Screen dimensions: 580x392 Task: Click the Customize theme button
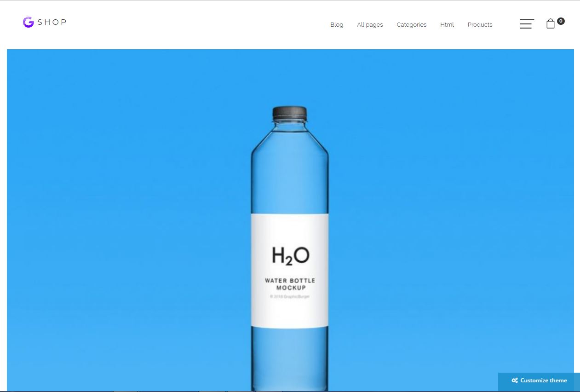pos(539,380)
